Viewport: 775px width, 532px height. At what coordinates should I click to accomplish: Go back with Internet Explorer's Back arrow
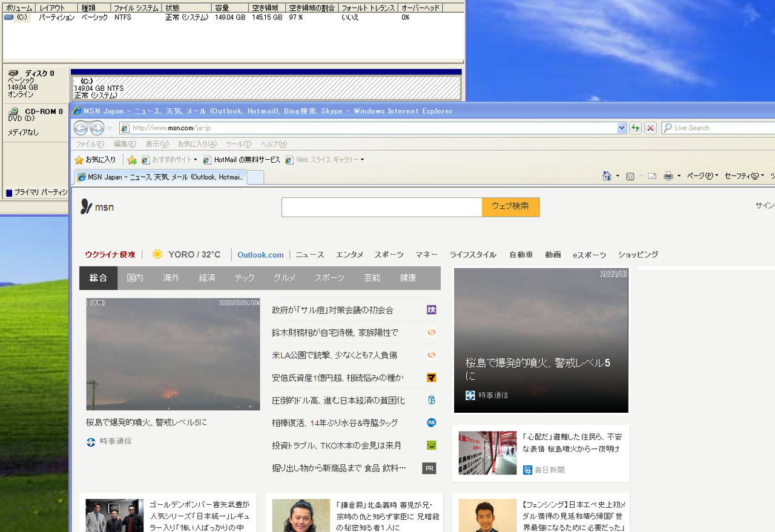click(81, 128)
